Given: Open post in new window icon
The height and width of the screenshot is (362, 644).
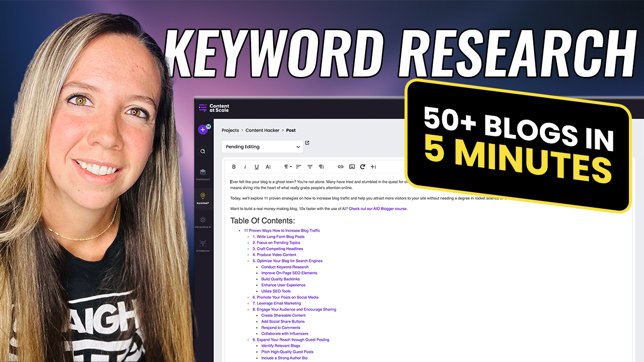Looking at the screenshot, I should [x=307, y=143].
